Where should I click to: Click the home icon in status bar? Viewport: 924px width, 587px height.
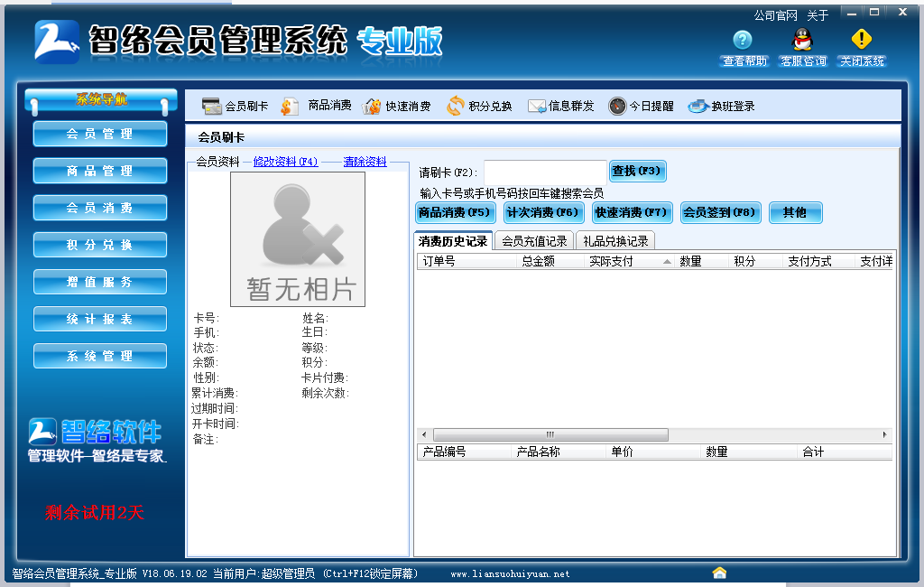719,573
